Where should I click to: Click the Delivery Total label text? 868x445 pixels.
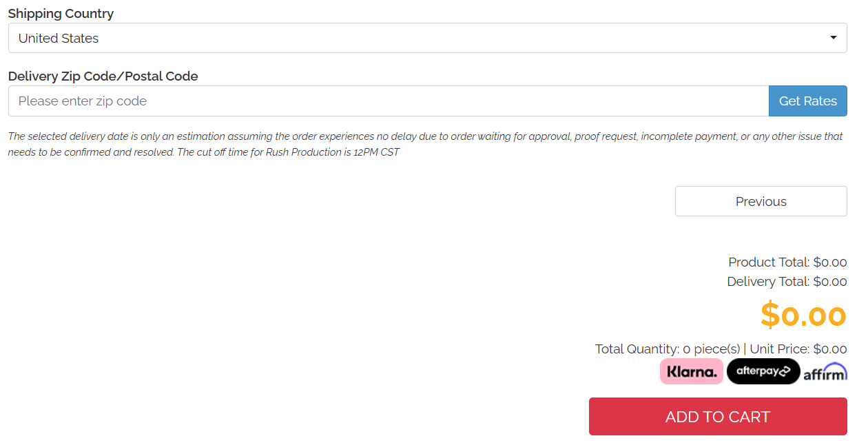768,282
